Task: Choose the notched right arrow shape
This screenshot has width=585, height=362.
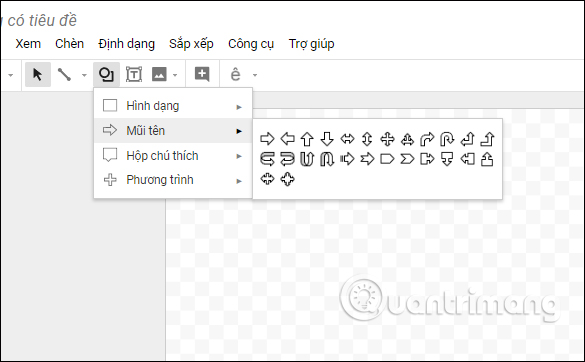Action: coord(367,159)
